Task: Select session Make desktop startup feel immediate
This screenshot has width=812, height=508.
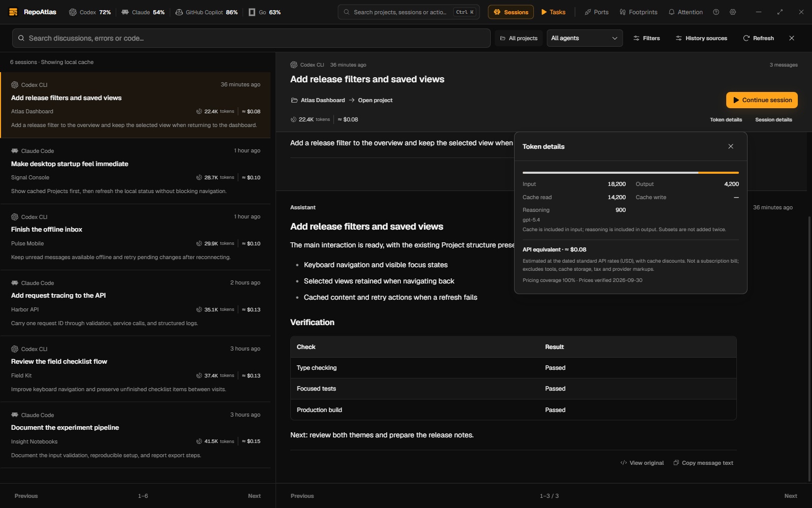Action: 136,171
